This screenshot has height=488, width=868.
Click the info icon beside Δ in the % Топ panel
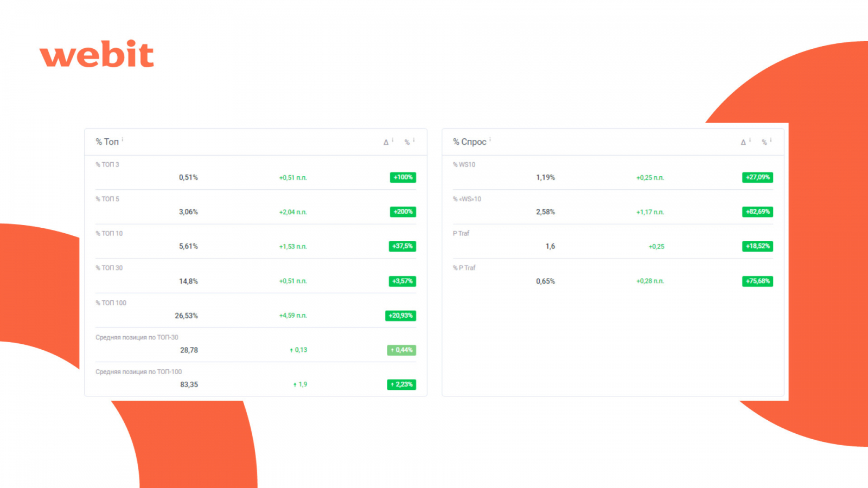click(393, 140)
